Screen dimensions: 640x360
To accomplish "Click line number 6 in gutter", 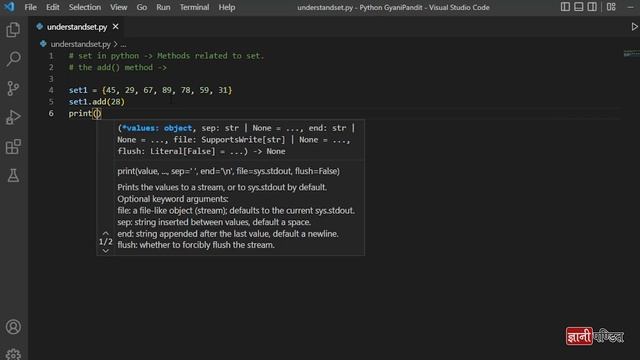I will pyautogui.click(x=51, y=113).
